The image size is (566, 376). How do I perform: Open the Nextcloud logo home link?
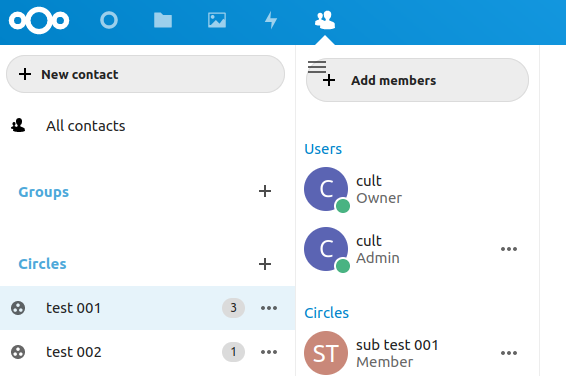tap(39, 21)
